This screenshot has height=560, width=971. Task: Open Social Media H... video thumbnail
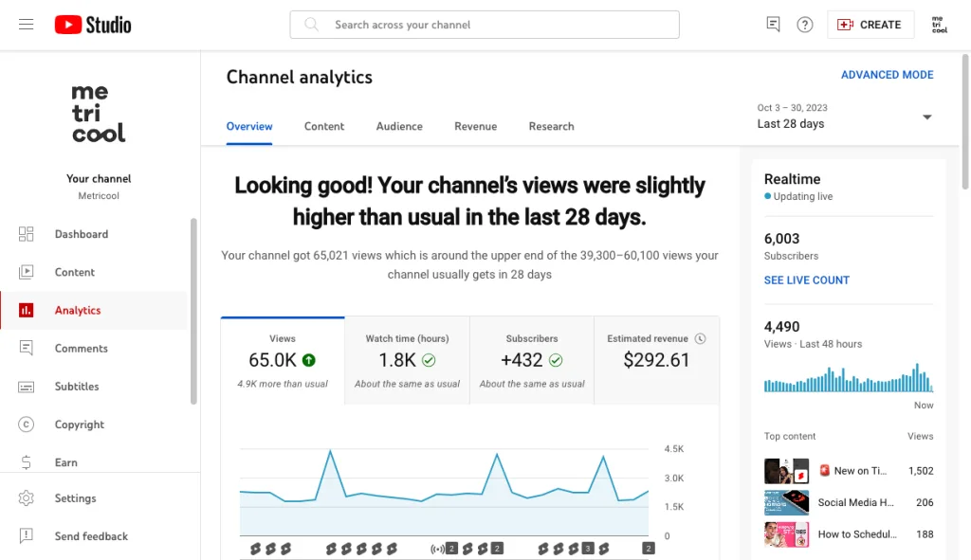click(x=786, y=502)
